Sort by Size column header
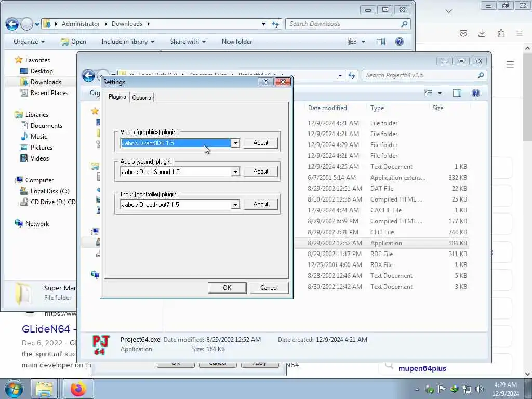 click(437, 108)
